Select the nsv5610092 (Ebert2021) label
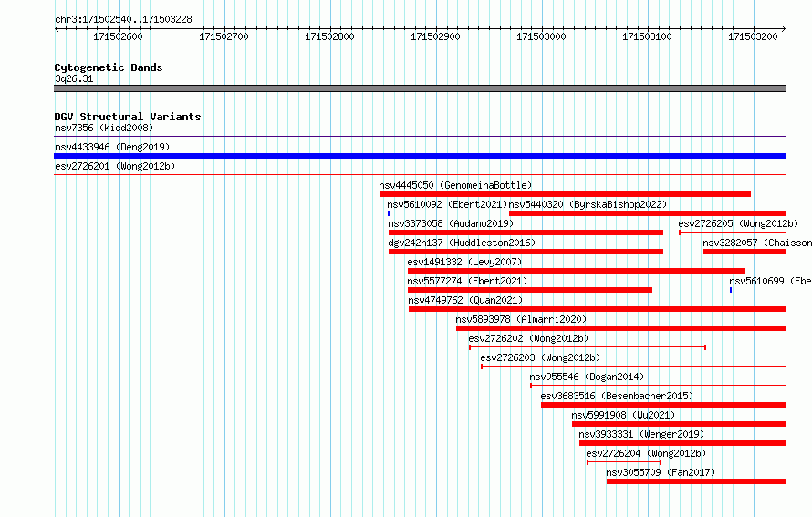Screen dimensions: 812x517 pyautogui.click(x=447, y=204)
